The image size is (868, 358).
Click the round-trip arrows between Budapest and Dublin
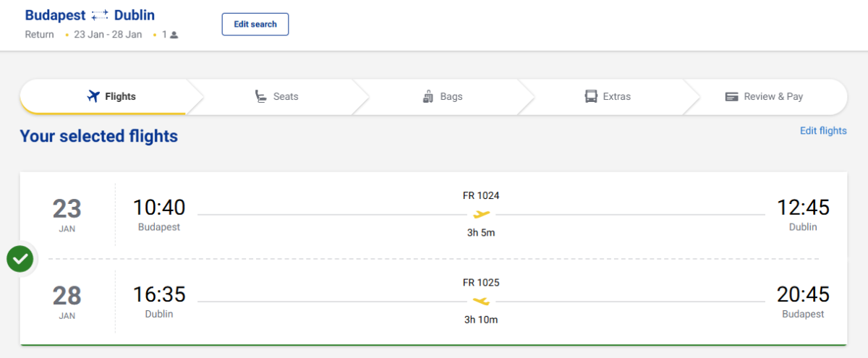(100, 16)
